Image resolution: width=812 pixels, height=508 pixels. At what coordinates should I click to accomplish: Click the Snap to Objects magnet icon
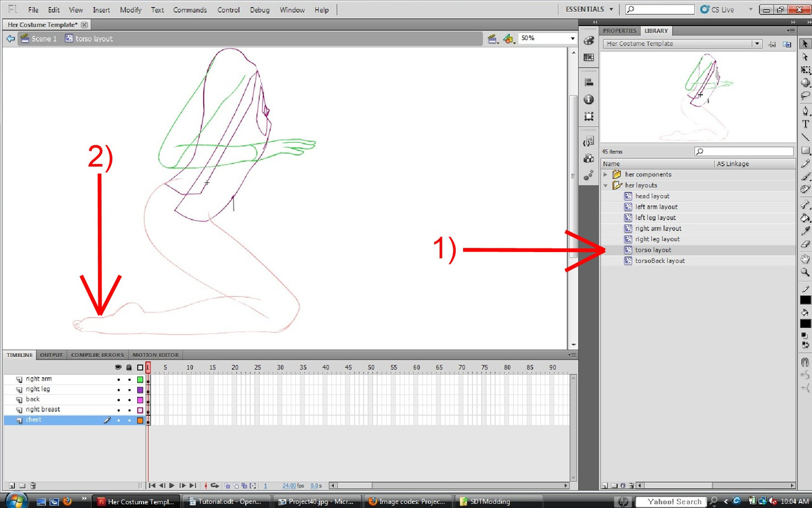[805, 362]
